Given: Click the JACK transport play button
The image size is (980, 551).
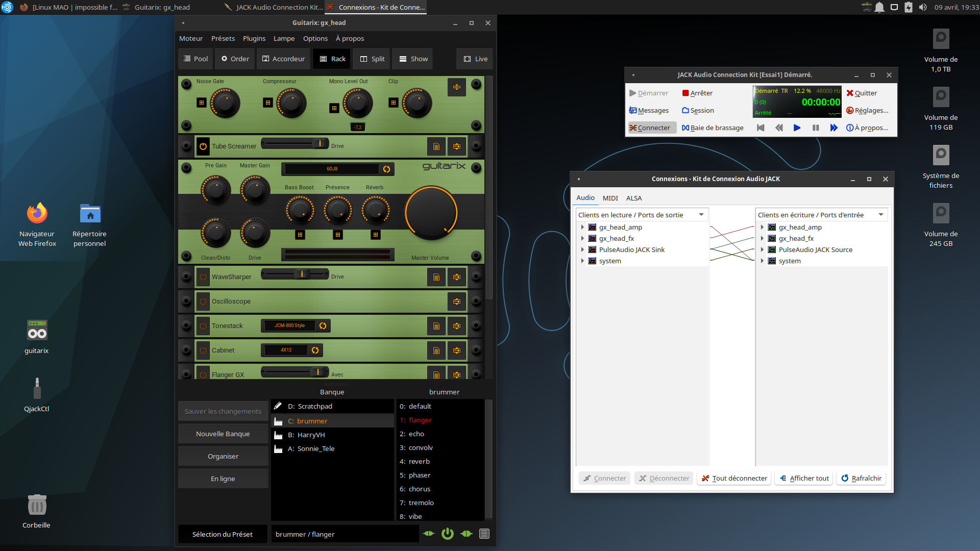Looking at the screenshot, I should point(797,128).
